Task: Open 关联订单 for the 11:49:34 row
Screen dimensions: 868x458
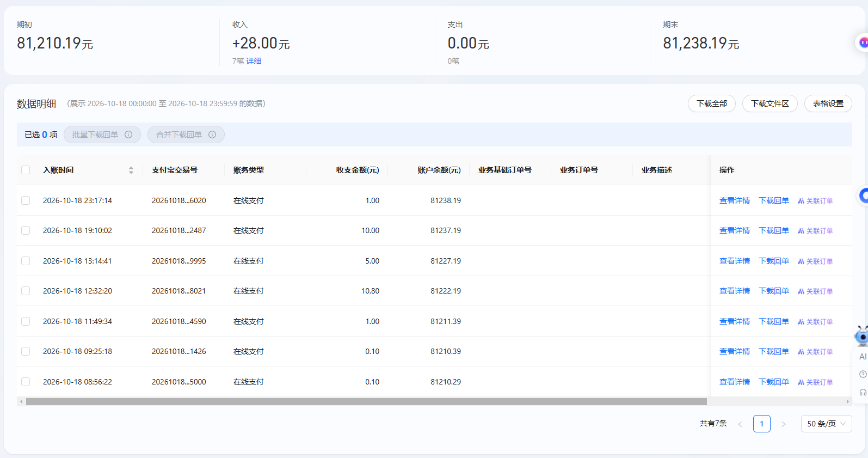Action: 815,322
